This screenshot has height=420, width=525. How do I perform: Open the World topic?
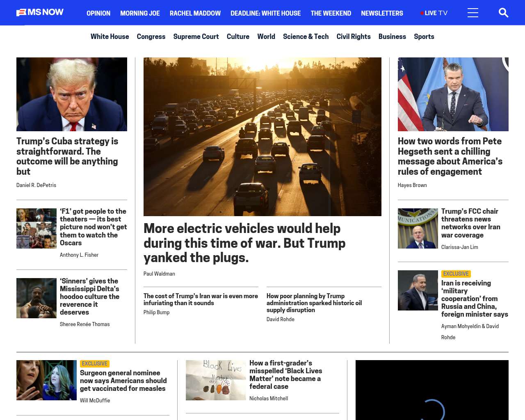pyautogui.click(x=266, y=37)
